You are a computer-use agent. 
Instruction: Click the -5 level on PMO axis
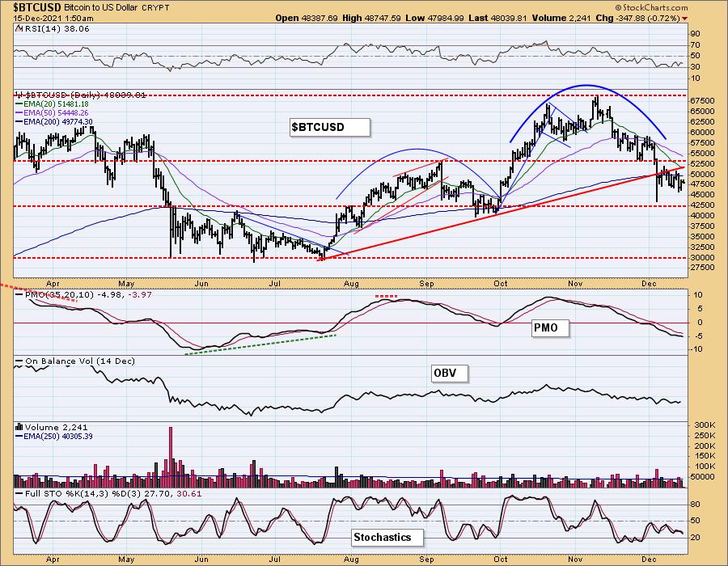(696, 336)
